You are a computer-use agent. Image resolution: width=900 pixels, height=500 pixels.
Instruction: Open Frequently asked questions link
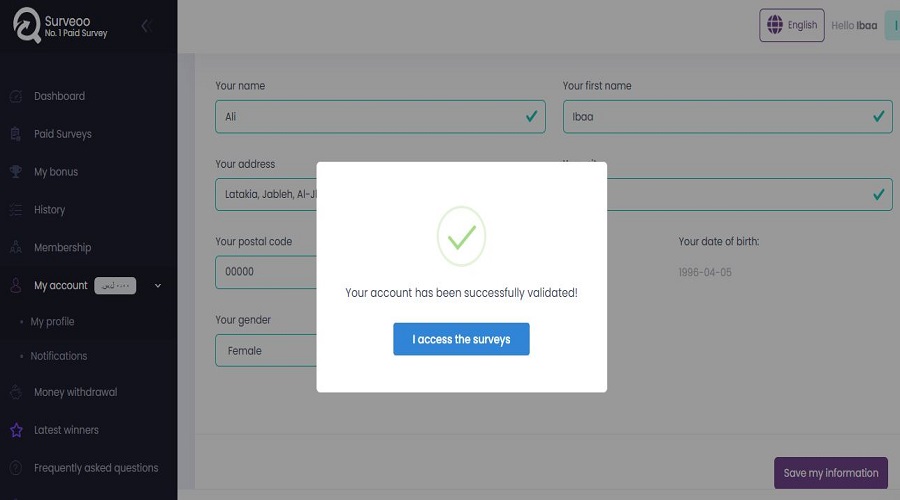click(x=96, y=468)
